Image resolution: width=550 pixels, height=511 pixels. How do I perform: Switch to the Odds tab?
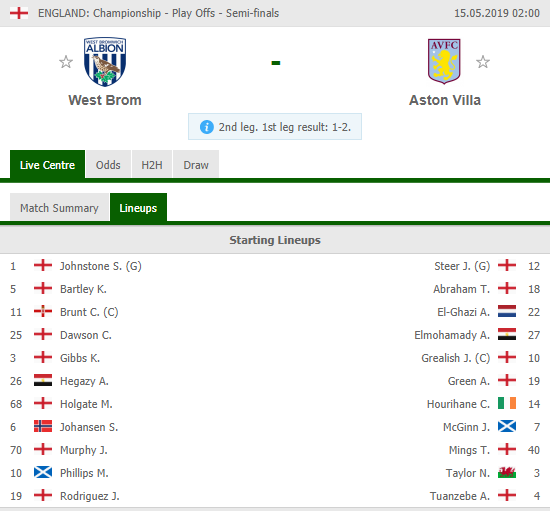tap(108, 164)
